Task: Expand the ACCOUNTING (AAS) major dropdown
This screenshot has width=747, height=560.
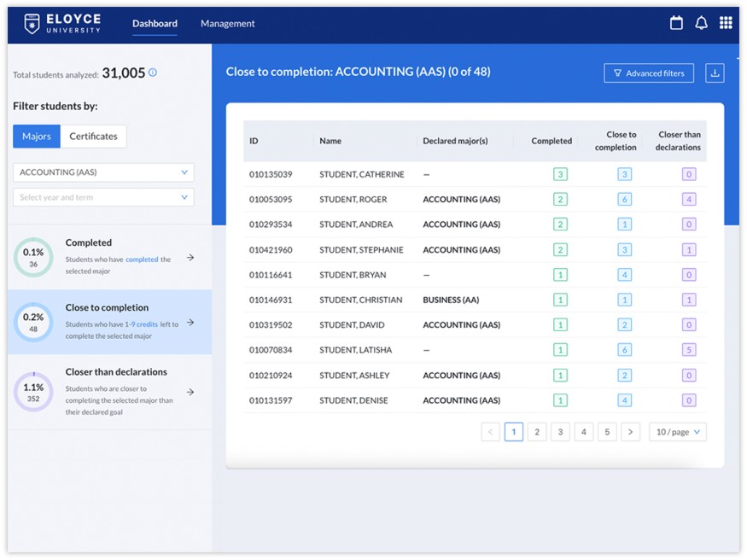Action: click(103, 172)
